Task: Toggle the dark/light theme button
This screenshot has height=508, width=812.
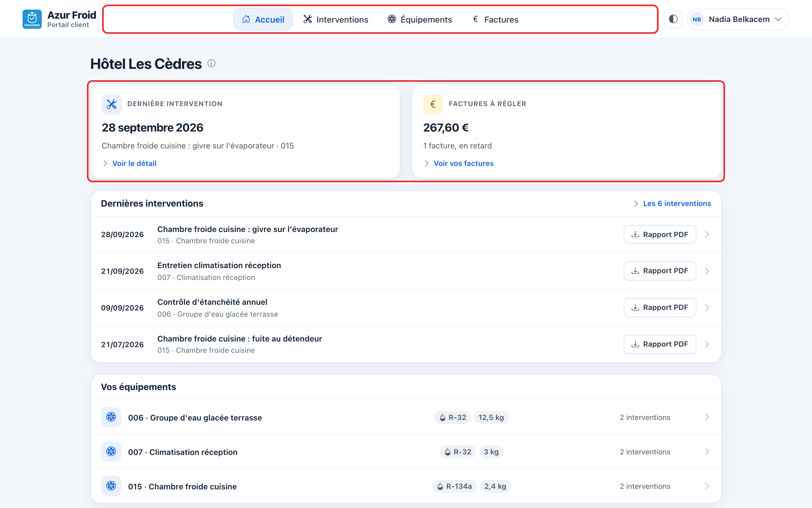Action: click(673, 19)
